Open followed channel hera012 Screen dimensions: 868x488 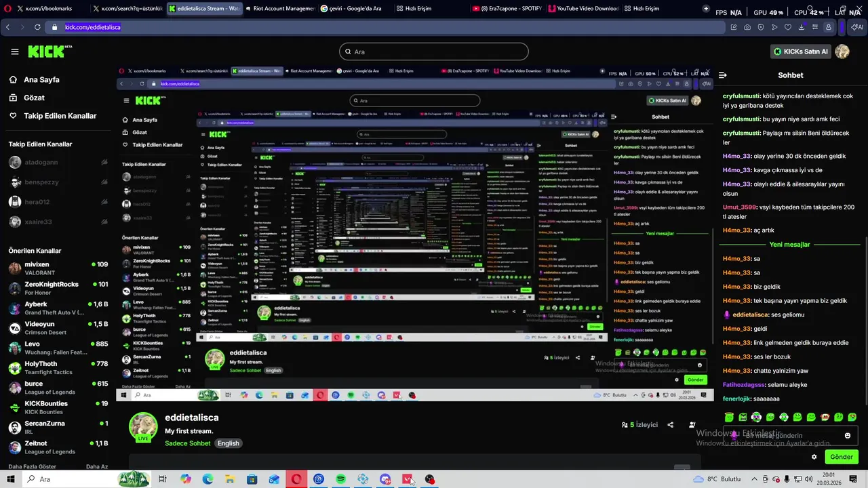pyautogui.click(x=58, y=202)
